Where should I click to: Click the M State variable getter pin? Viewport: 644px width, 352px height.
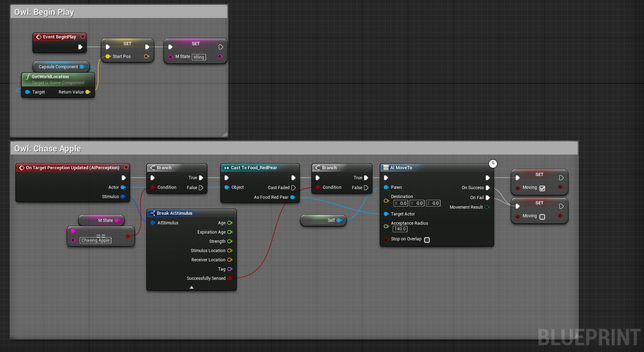coord(117,220)
